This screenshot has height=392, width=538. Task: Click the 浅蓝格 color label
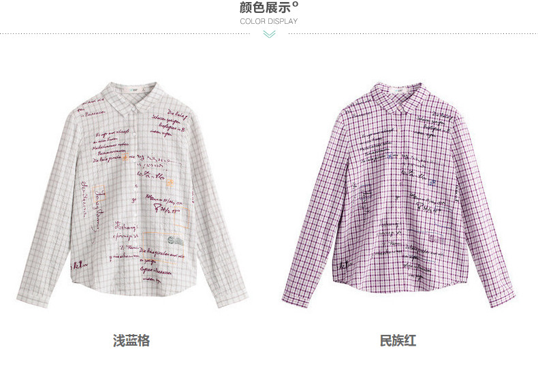pos(131,340)
